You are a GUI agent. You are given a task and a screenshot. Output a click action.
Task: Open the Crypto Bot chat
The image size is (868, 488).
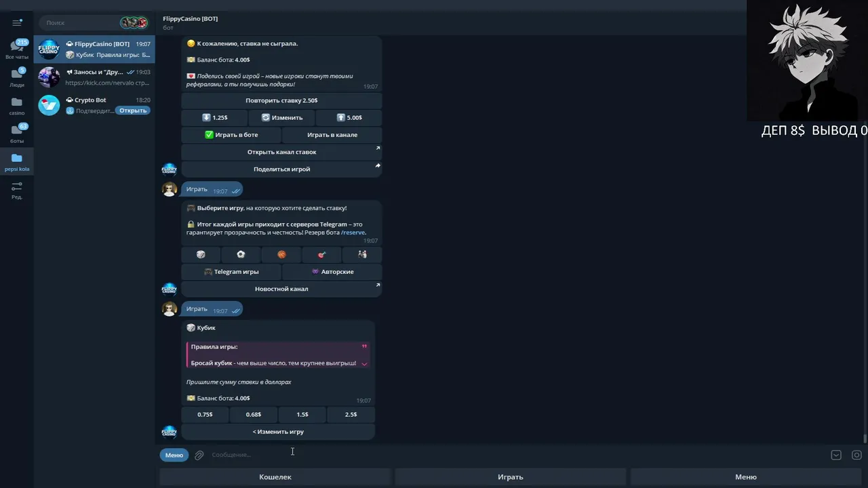[x=94, y=105]
